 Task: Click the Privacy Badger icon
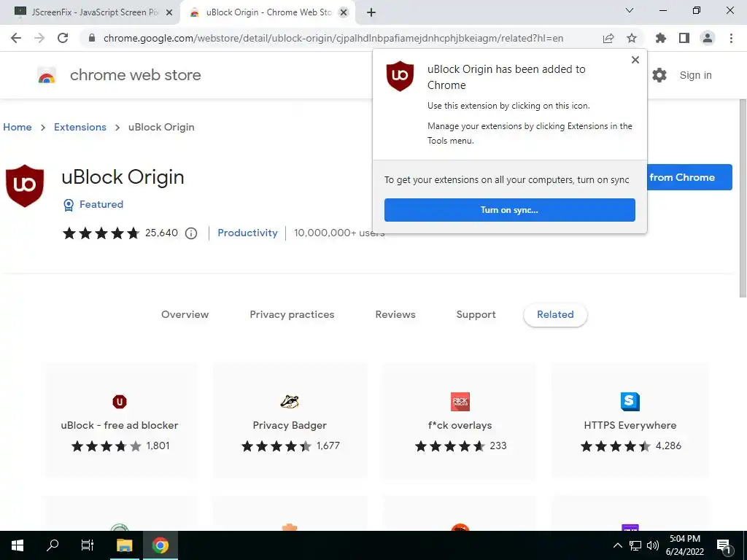[x=289, y=402]
